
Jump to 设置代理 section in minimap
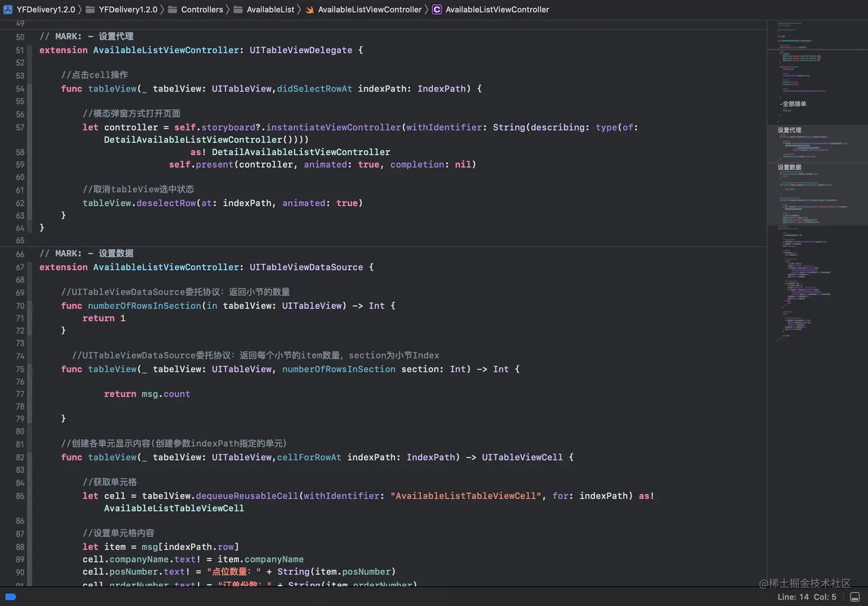pyautogui.click(x=789, y=130)
